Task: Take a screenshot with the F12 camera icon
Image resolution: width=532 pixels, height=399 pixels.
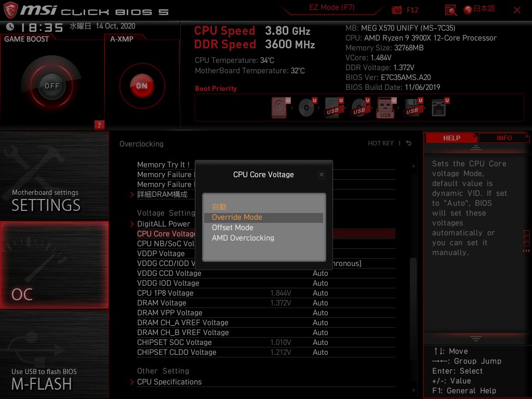Action: coord(397,10)
